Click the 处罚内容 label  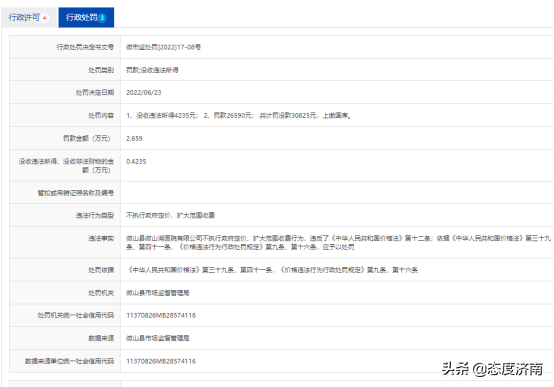101,116
